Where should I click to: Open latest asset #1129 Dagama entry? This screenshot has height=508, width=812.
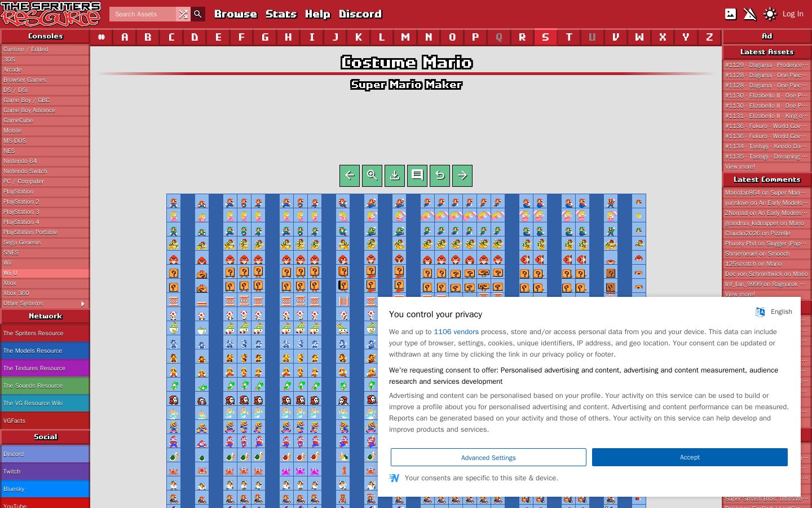pyautogui.click(x=767, y=65)
